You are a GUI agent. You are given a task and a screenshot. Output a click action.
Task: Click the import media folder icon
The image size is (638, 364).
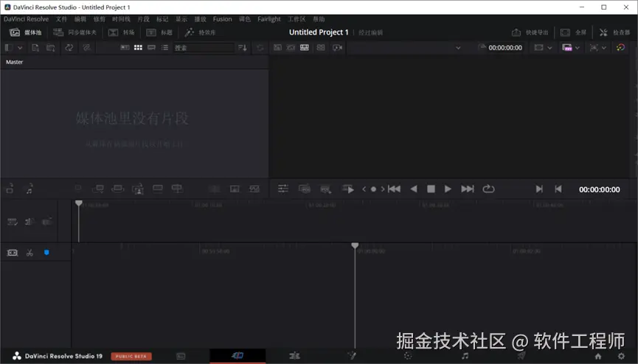coord(51,48)
